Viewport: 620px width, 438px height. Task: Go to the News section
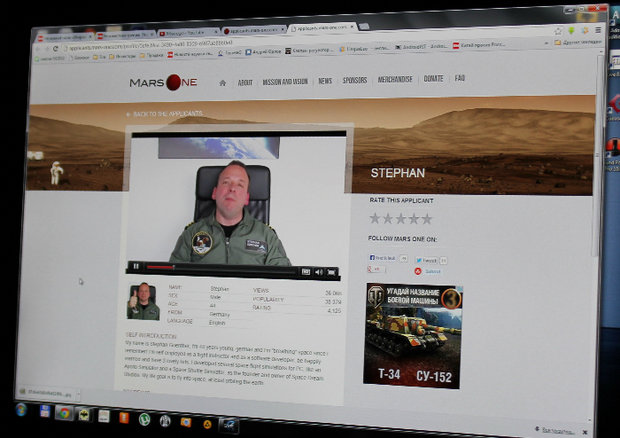tap(325, 80)
